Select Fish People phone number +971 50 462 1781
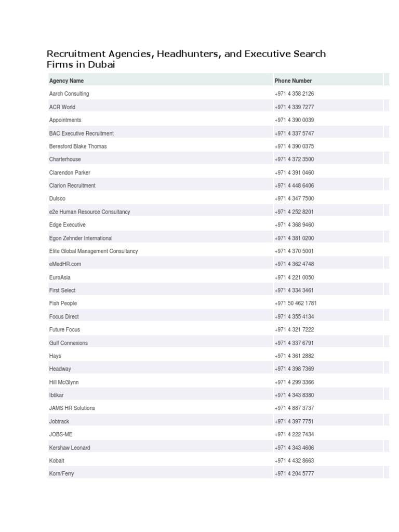Screen dimensions: 399x532 [296, 303]
